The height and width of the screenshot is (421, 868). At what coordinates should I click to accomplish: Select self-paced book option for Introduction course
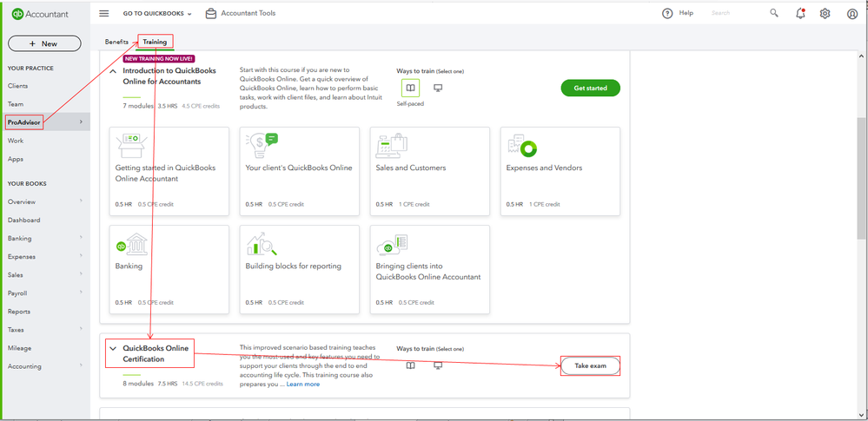[x=410, y=88]
